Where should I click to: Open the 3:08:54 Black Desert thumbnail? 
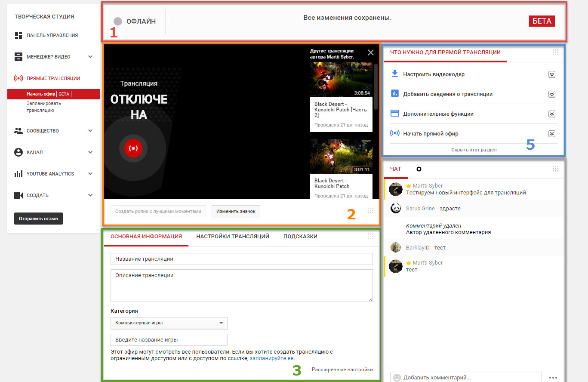pyautogui.click(x=341, y=80)
